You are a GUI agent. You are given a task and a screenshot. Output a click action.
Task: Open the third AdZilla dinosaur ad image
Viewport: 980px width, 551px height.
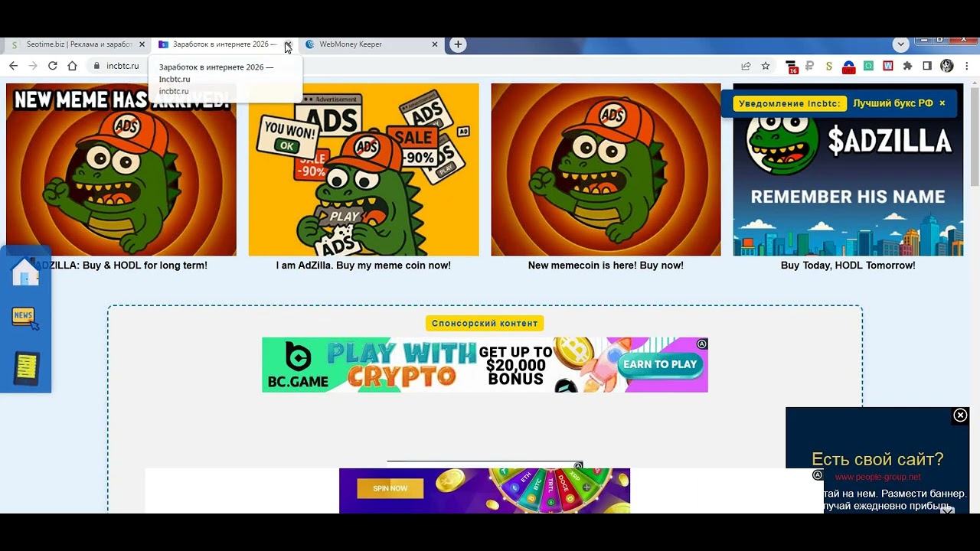coord(606,169)
